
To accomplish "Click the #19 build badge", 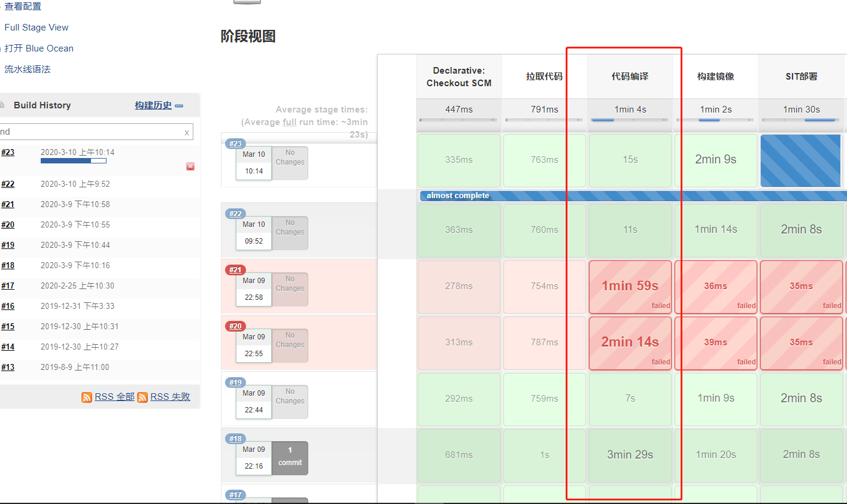I will point(235,382).
